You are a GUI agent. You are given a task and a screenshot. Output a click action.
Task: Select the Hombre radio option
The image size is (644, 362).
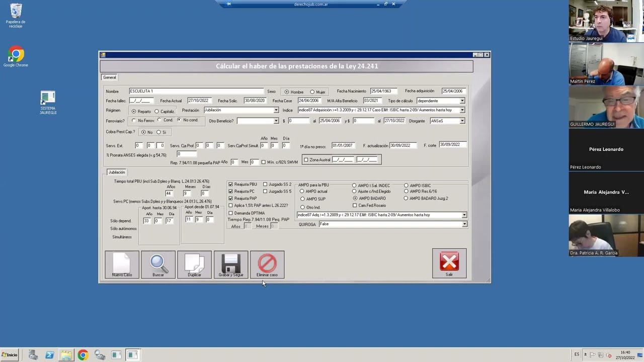tap(287, 92)
